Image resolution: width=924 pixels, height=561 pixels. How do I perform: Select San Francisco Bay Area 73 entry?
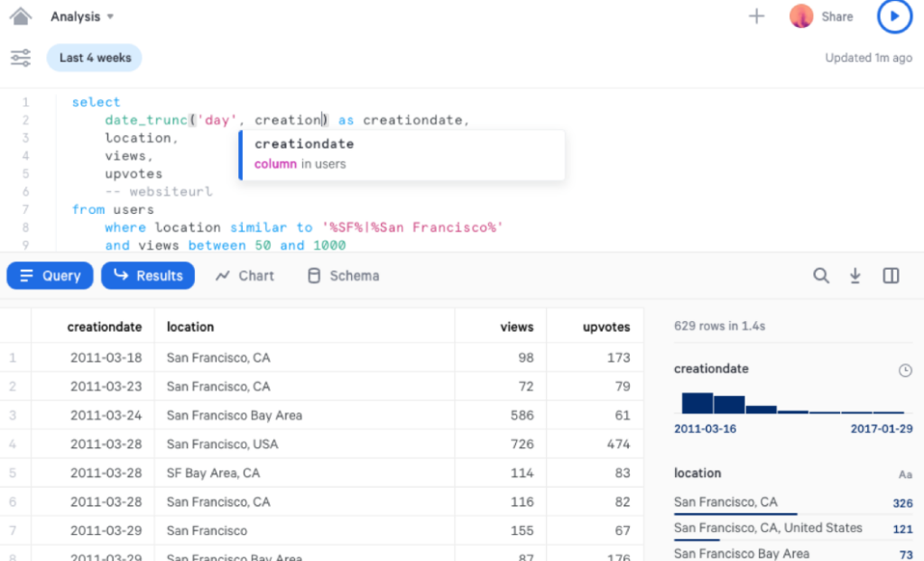tap(793, 554)
